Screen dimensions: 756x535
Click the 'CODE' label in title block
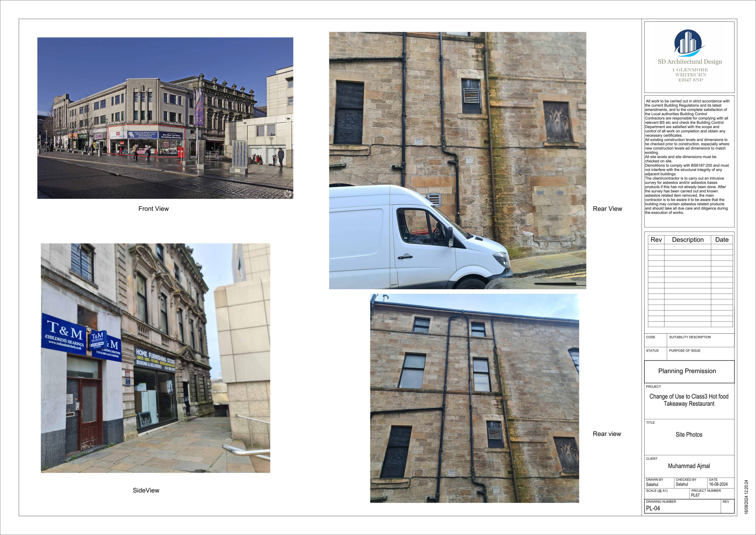[651, 337]
